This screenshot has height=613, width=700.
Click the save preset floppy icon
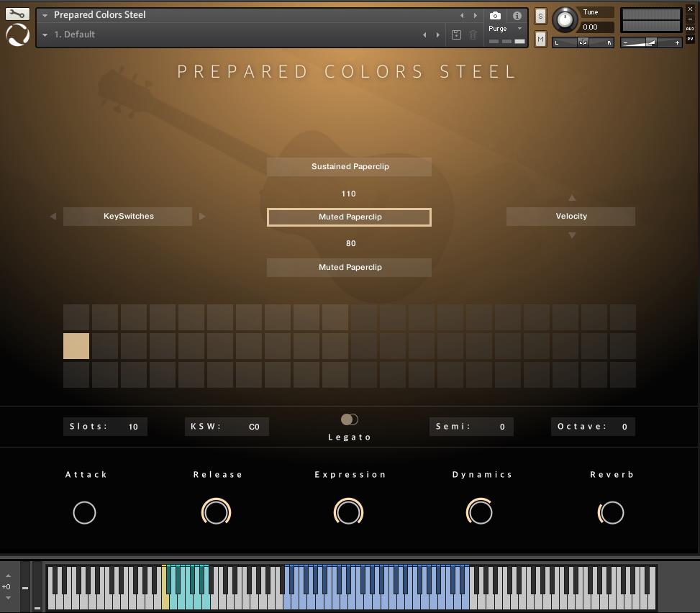tap(456, 35)
